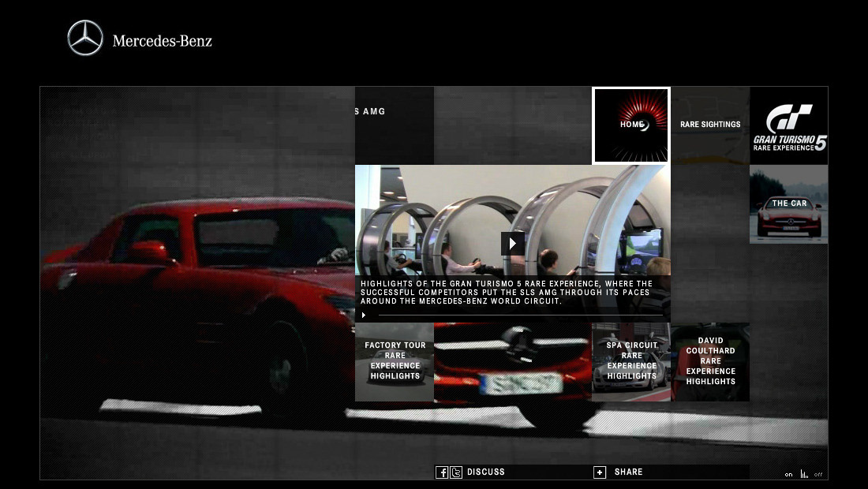Click the small play icon on video control bar

click(364, 315)
